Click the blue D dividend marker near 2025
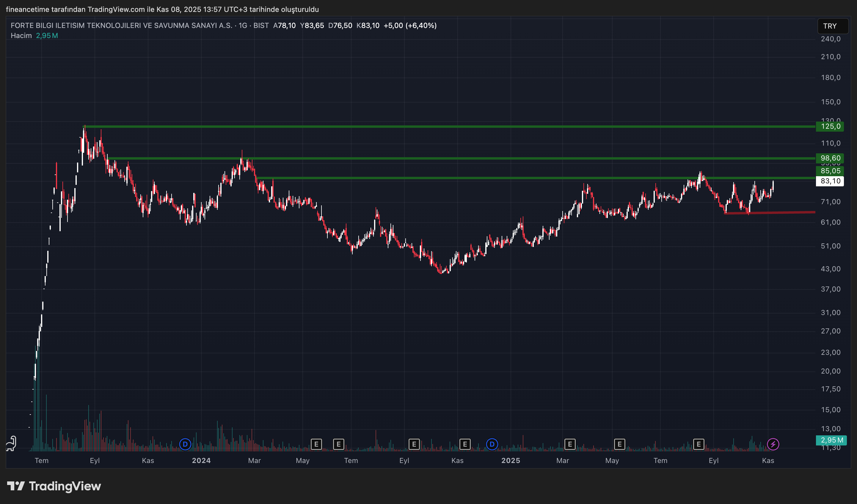This screenshot has height=504, width=857. pos(492,444)
